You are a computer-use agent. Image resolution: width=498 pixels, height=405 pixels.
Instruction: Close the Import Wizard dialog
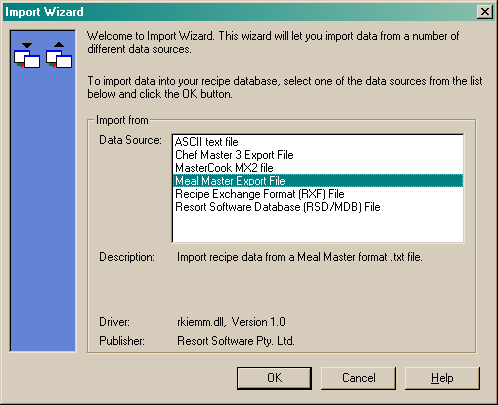coord(484,12)
